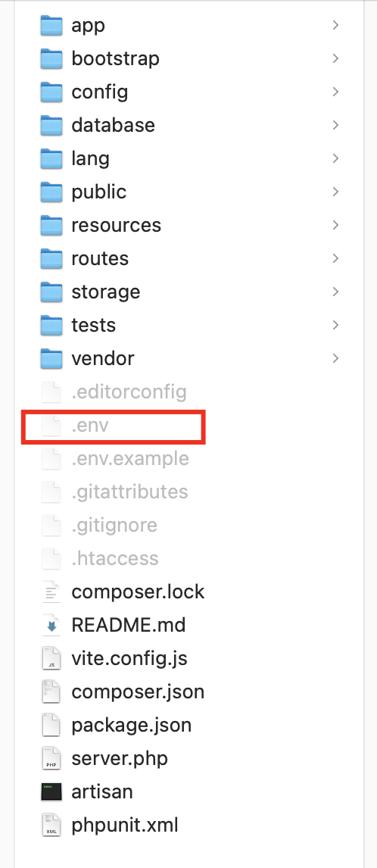Click the server.php PHP file icon
377x868 pixels.
[51, 758]
